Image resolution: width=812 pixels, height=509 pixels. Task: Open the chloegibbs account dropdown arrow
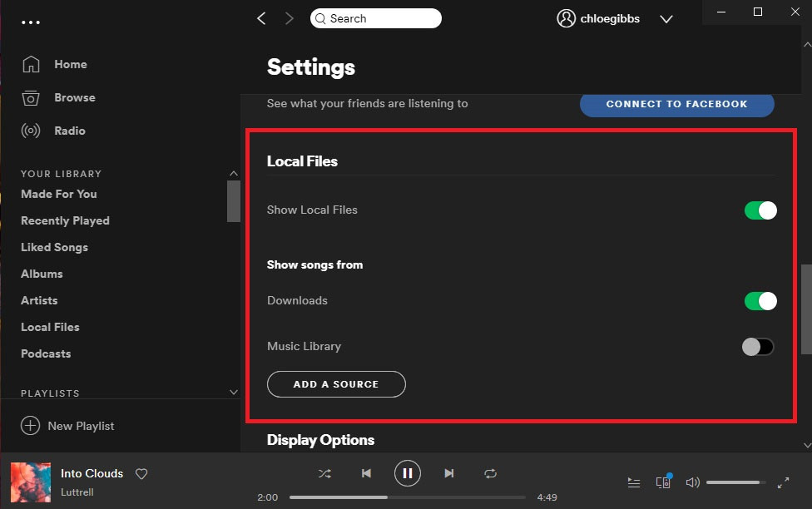click(x=666, y=19)
